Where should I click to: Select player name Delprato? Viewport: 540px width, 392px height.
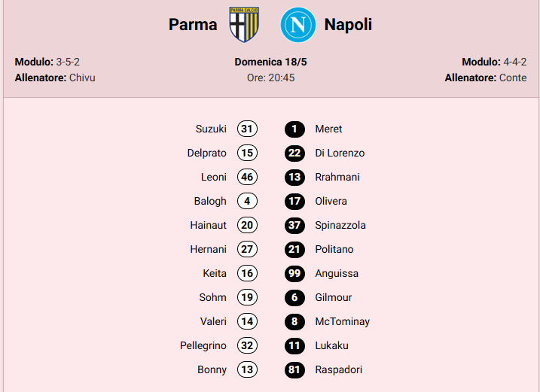[206, 153]
